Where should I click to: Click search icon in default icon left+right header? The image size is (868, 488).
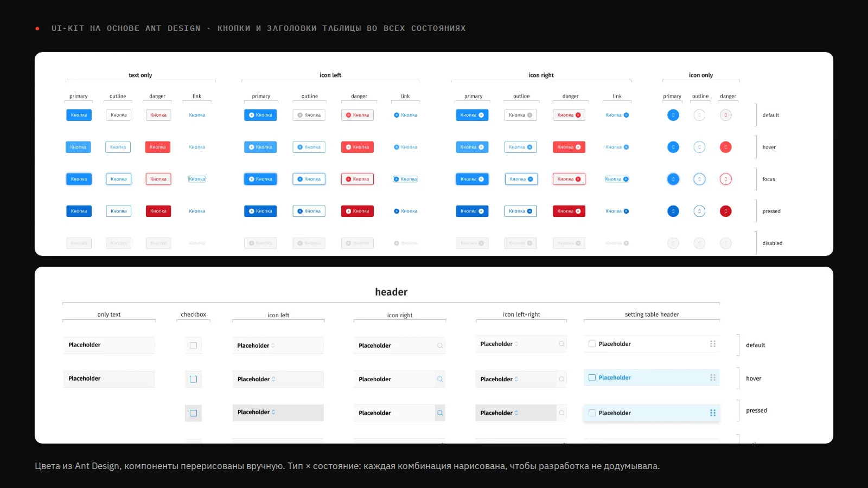[x=561, y=344]
